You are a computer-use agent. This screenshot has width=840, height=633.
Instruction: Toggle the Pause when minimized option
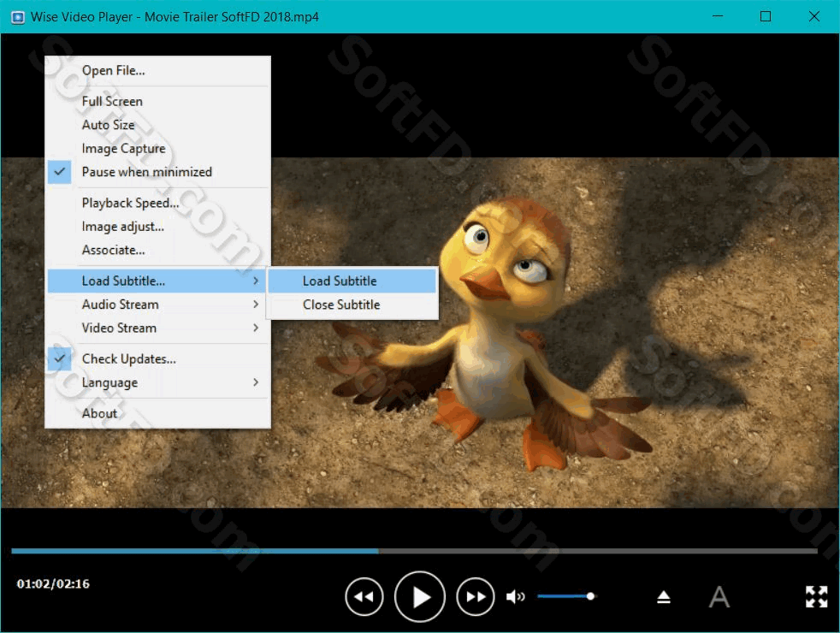tap(158, 172)
